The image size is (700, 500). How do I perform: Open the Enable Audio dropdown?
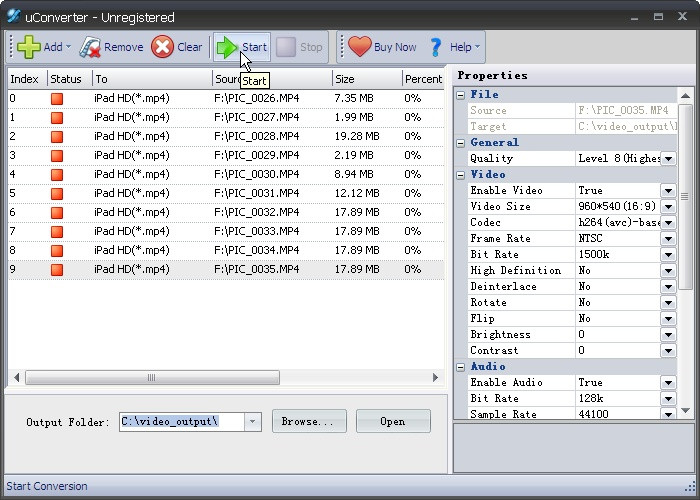(668, 383)
